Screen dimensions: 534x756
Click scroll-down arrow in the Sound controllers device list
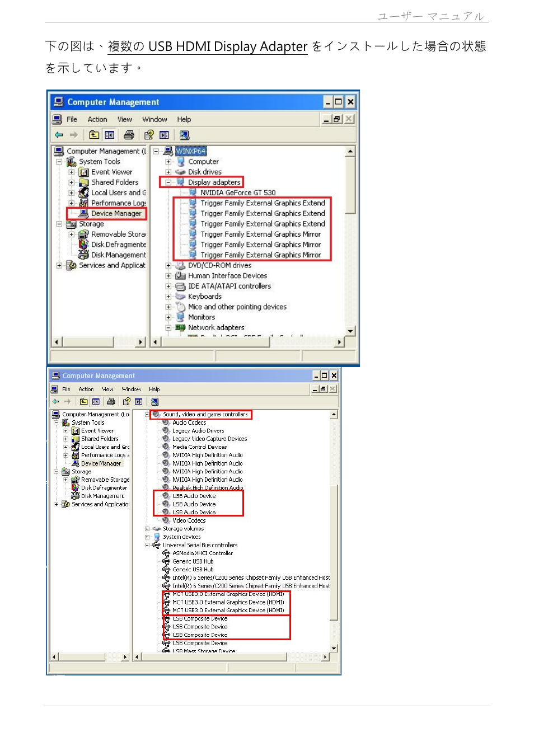[334, 648]
